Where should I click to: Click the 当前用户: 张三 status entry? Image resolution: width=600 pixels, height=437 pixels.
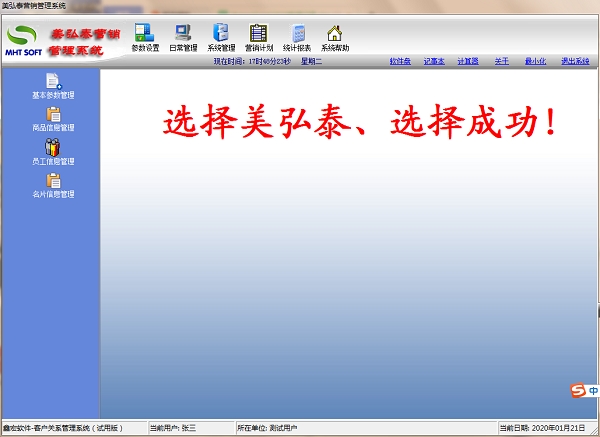point(173,428)
